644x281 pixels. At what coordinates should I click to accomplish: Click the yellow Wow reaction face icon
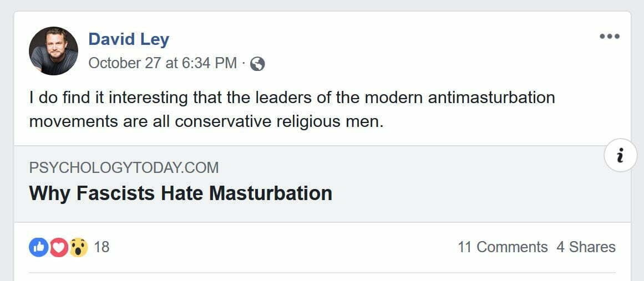[78, 247]
